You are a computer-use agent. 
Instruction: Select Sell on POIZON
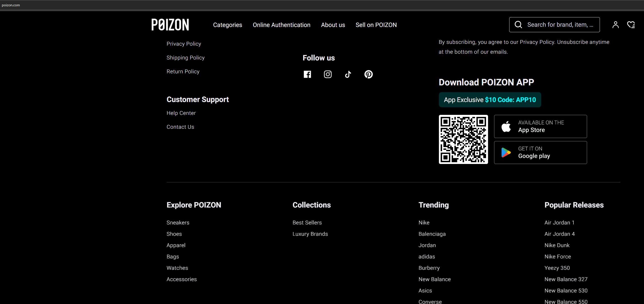coord(376,25)
